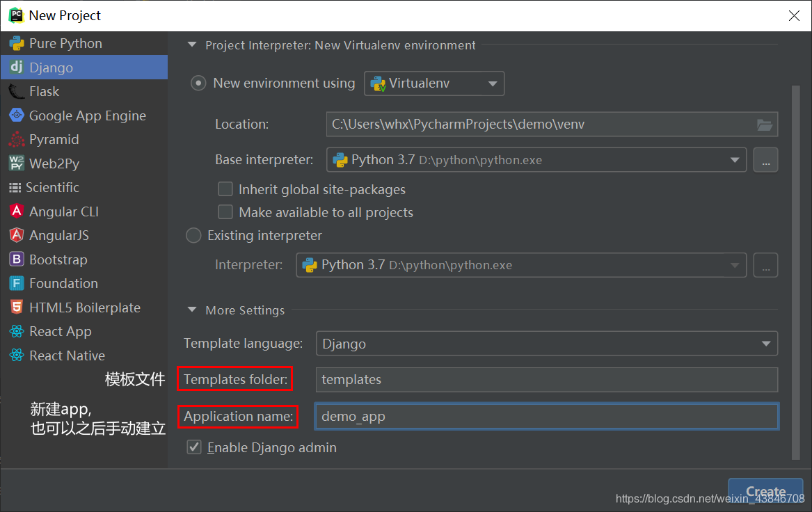Click the Templates folder input field
The height and width of the screenshot is (512, 812).
[x=547, y=379]
